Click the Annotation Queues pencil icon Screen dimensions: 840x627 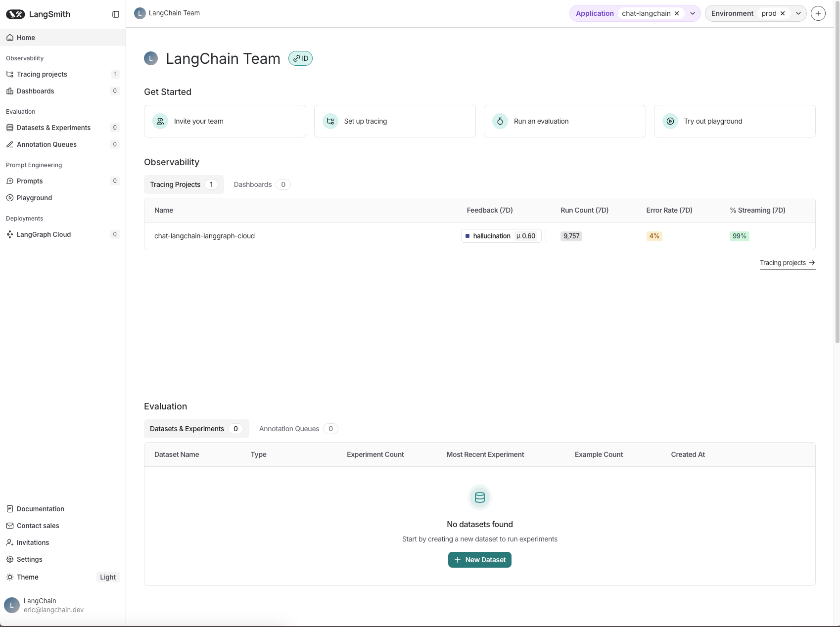point(10,144)
